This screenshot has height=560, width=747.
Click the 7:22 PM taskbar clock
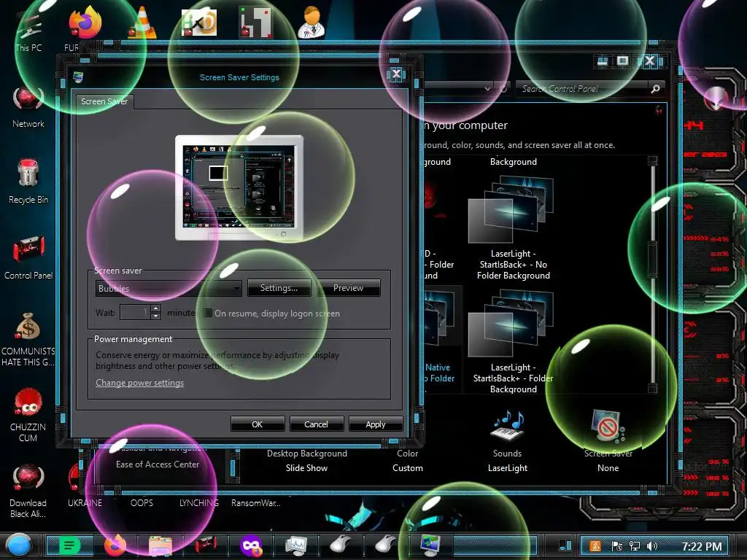[701, 546]
